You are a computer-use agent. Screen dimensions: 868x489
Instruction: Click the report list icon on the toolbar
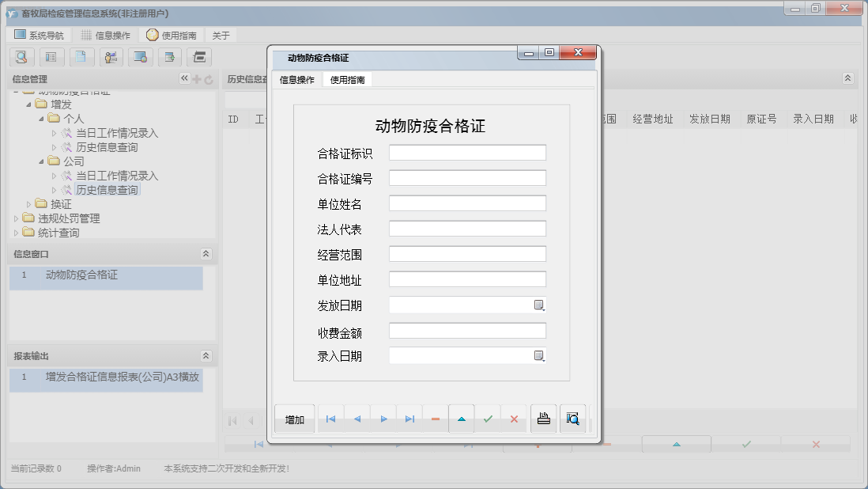pos(51,57)
